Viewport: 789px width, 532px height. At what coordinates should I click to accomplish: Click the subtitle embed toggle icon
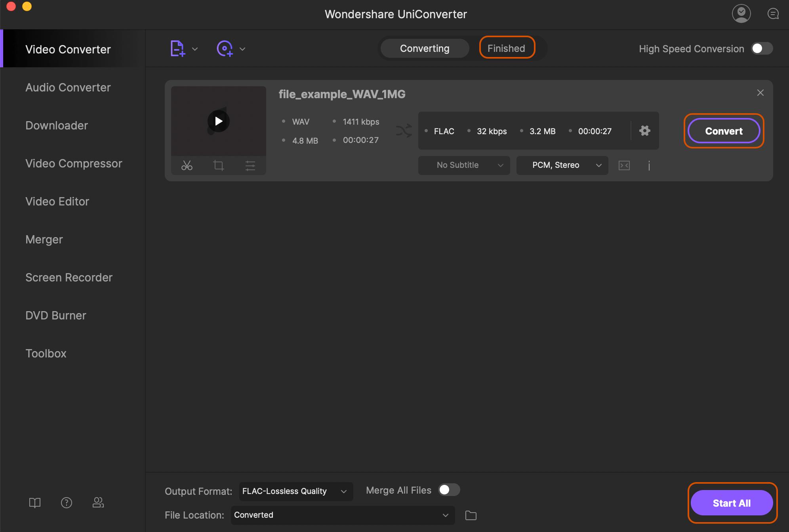click(624, 165)
